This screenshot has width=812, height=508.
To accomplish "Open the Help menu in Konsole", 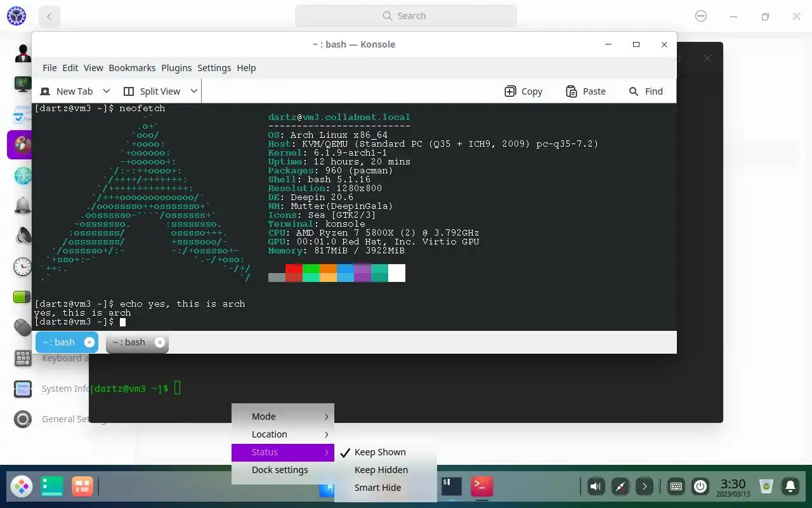I will [246, 68].
